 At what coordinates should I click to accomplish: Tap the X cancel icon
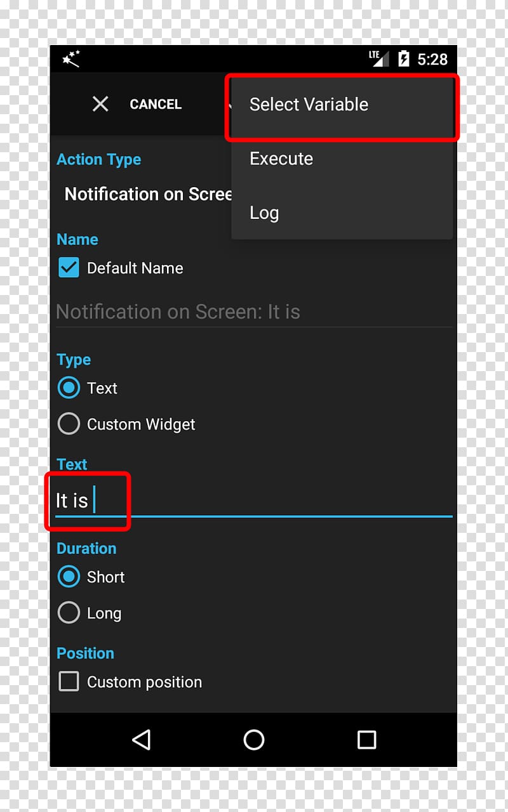(100, 104)
